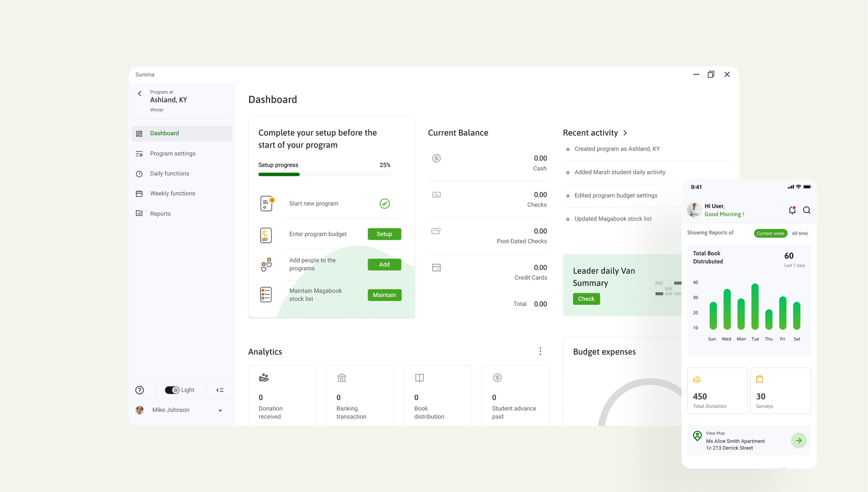The image size is (868, 492).
Task: Expand Recent activity with its chevron
Action: click(x=626, y=133)
